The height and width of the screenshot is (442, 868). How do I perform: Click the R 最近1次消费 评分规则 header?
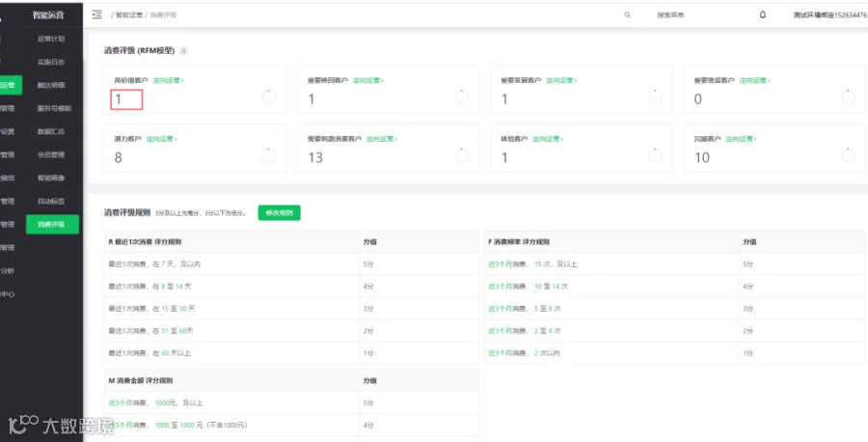point(145,242)
